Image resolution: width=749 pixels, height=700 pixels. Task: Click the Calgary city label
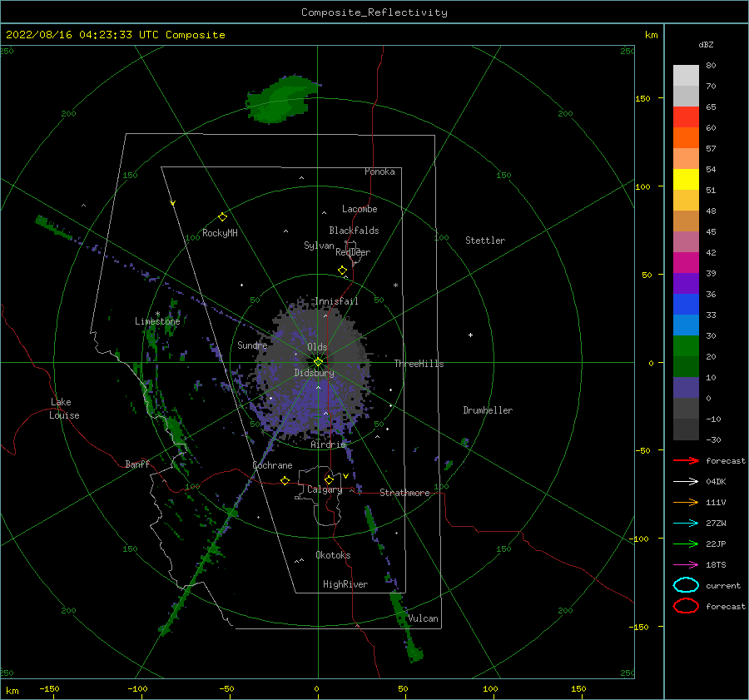click(x=325, y=489)
